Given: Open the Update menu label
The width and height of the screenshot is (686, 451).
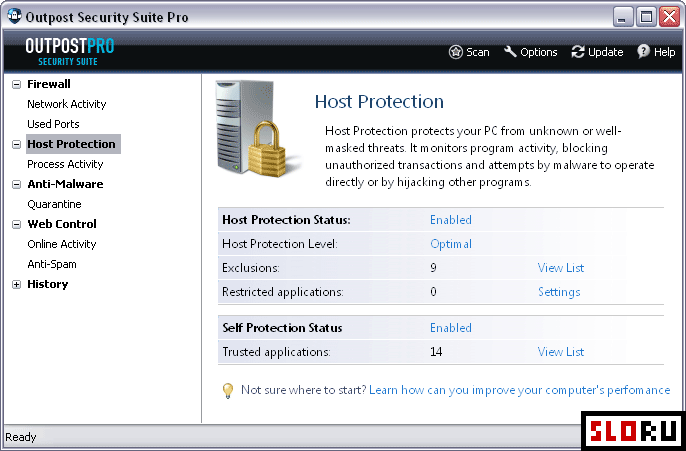Looking at the screenshot, I should pos(606,52).
